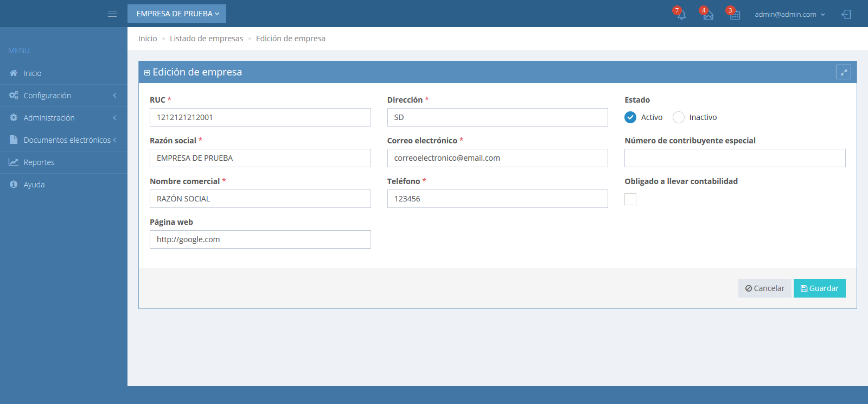Open the messages envelope icon
This screenshot has width=868, height=404.
(x=707, y=15)
